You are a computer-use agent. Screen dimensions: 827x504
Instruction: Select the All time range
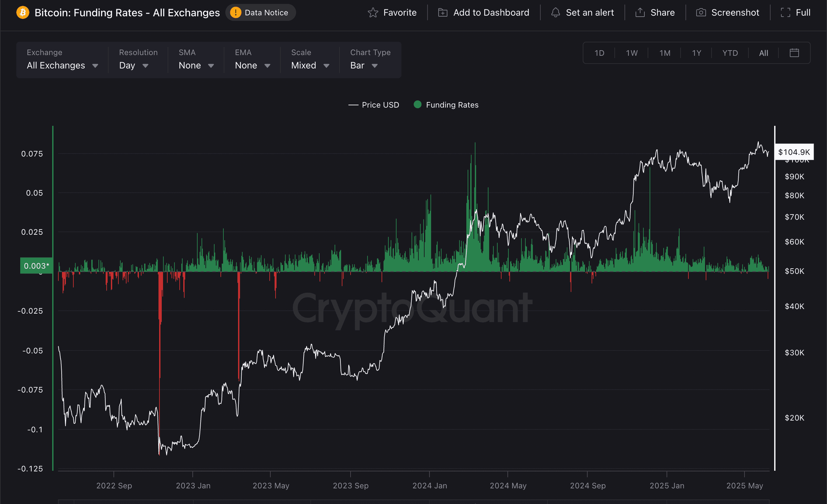(763, 53)
